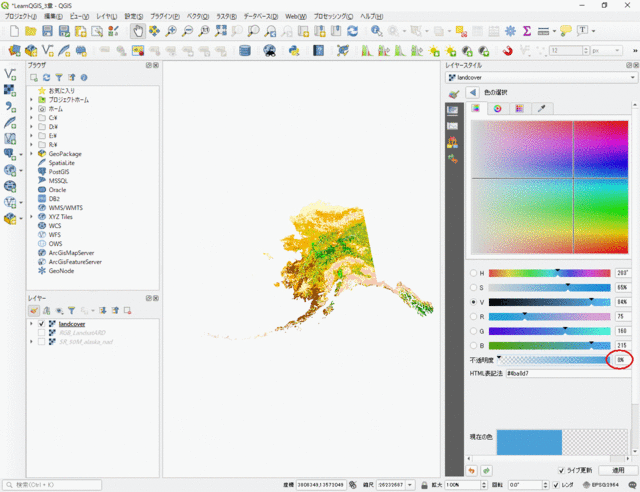Enable the RGB_LandsatARD layer checkbox
The image size is (640, 492).
click(41, 333)
